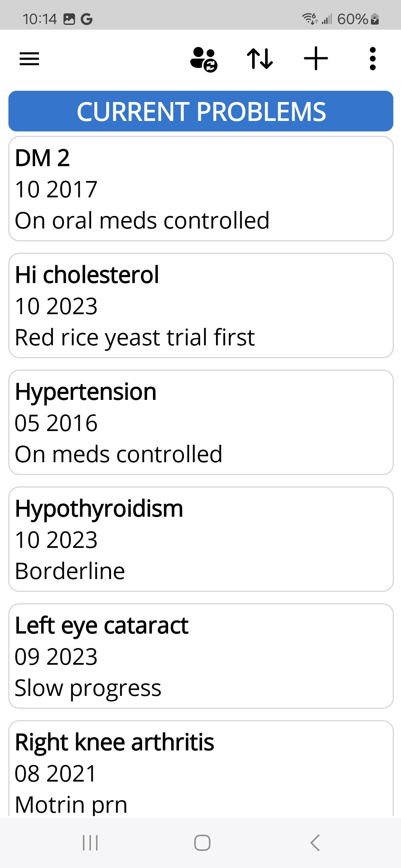Tap the Android recent apps button
The image size is (401, 868).
pos(90,843)
